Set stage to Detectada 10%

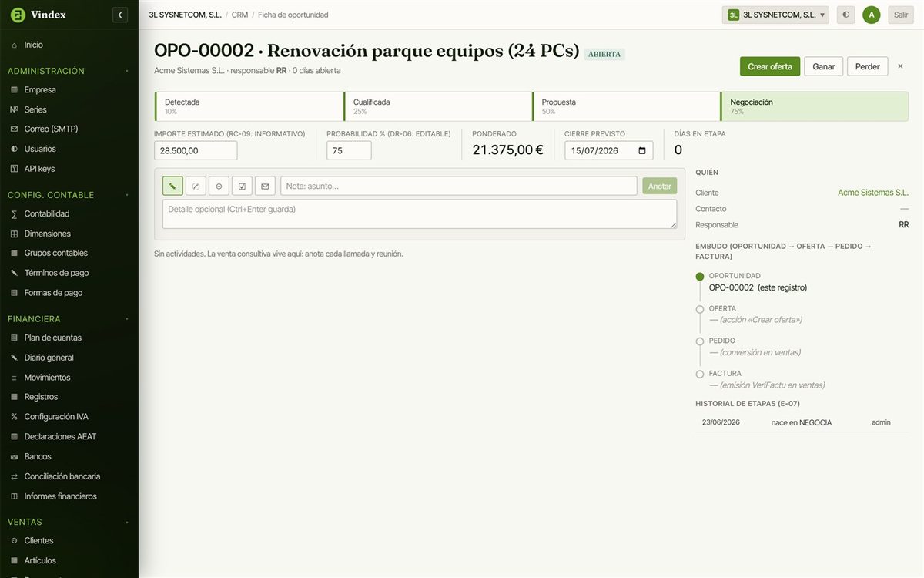click(x=249, y=106)
